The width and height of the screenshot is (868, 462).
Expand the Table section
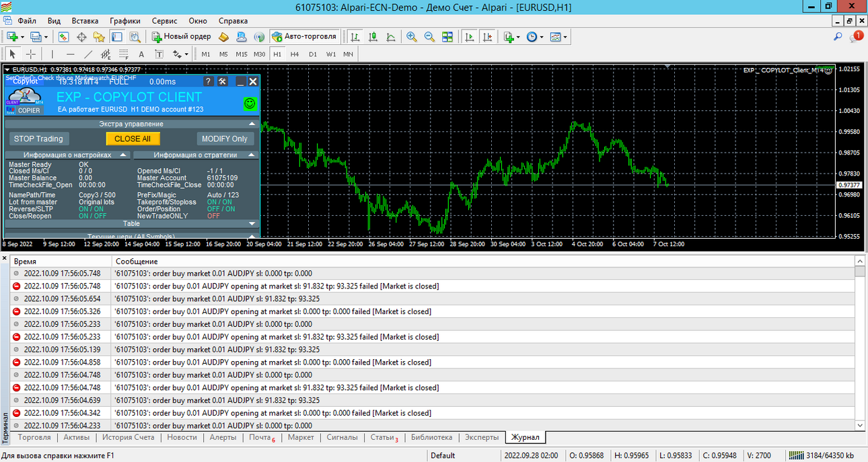252,223
